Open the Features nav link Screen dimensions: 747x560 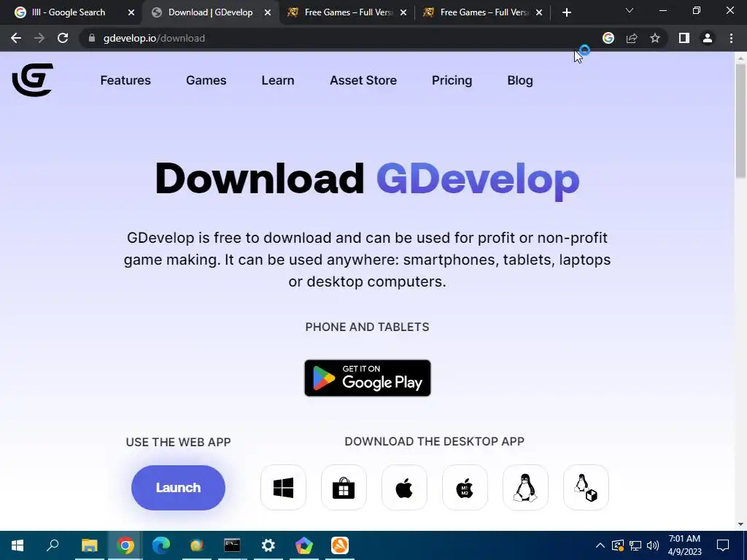pyautogui.click(x=125, y=80)
